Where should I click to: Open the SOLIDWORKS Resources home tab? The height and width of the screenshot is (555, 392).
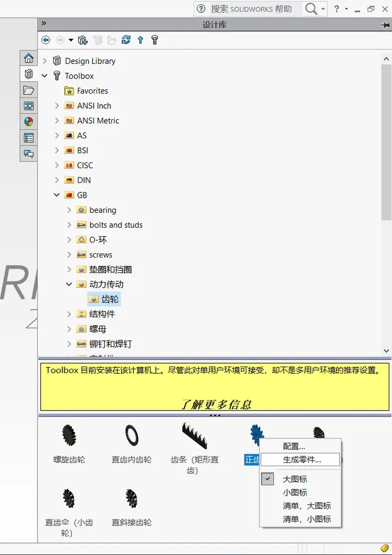coord(29,58)
